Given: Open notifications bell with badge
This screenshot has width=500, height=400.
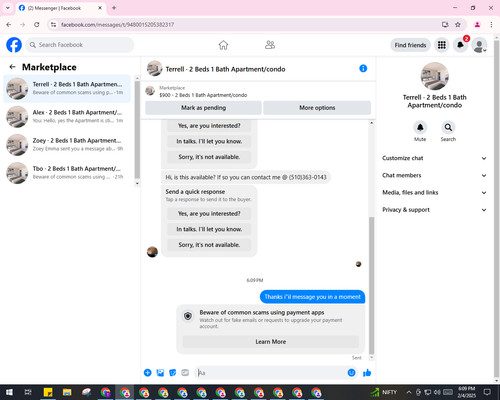Looking at the screenshot, I should (x=460, y=45).
